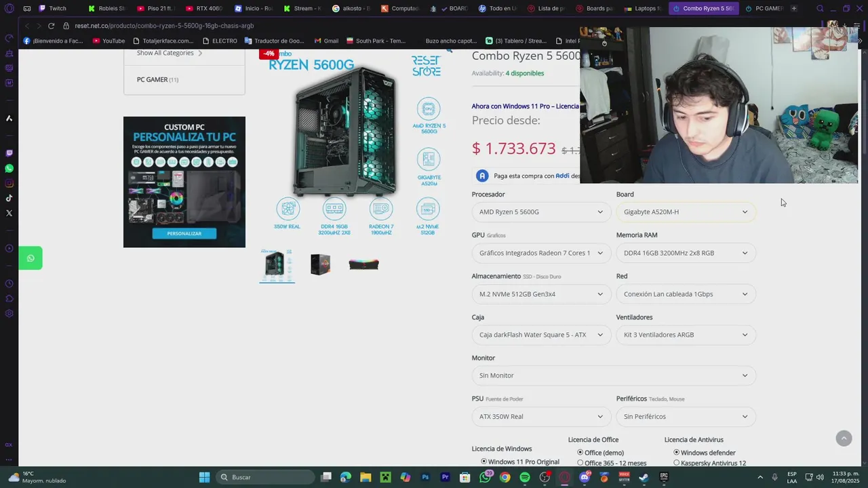Open TikTok in the Opera sidebar
Image resolution: width=868 pixels, height=488 pixels.
tap(9, 198)
